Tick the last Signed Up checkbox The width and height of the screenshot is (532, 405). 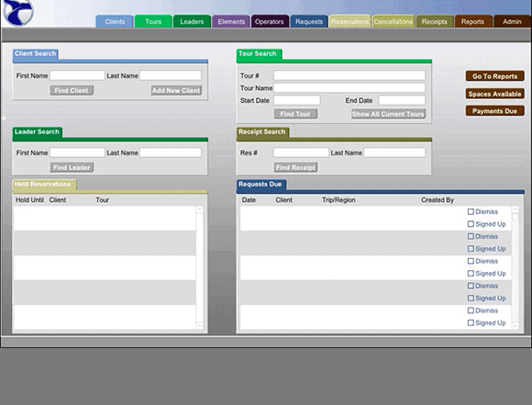tap(471, 322)
